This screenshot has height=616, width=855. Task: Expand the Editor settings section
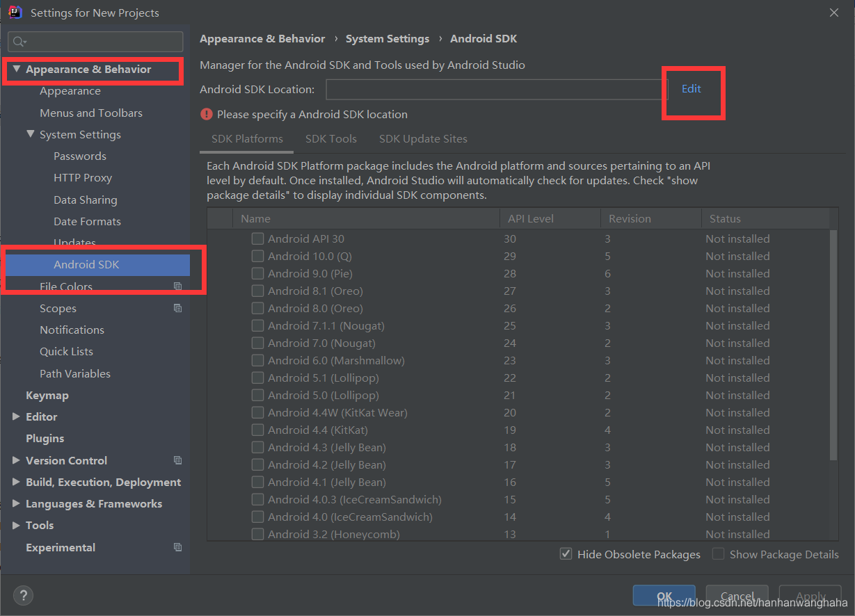tap(15, 416)
